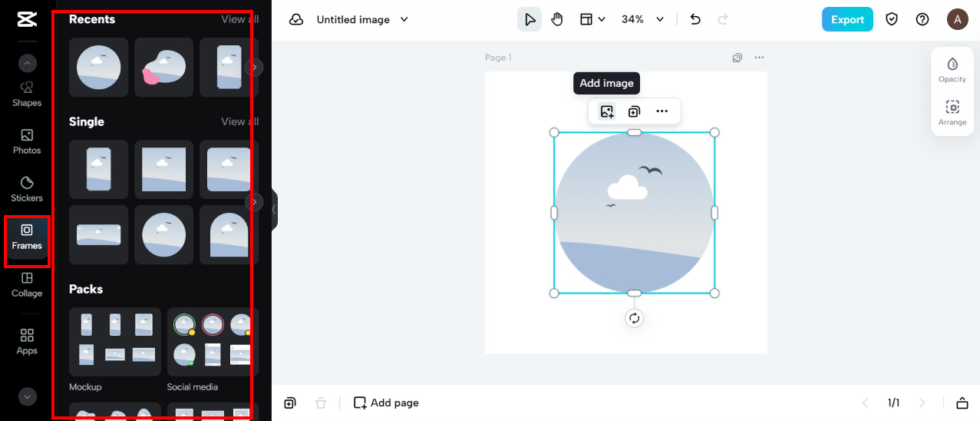Click the undo arrow icon
The image size is (980, 421).
[x=695, y=19]
